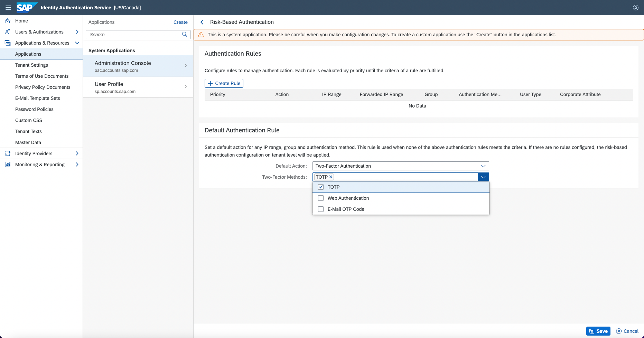644x338 pixels.
Task: Collapse the Two-Factor Methods dropdown arrow
Action: point(483,177)
